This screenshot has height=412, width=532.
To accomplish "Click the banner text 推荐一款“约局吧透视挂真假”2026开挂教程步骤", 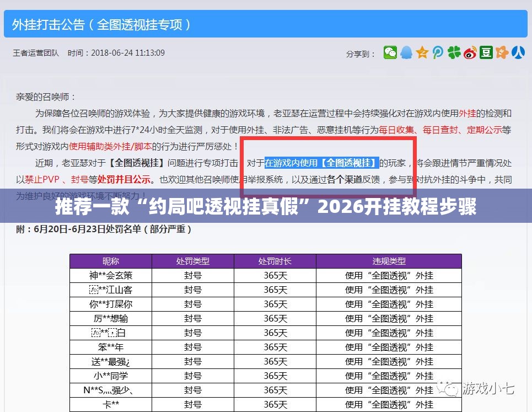I will [x=266, y=206].
